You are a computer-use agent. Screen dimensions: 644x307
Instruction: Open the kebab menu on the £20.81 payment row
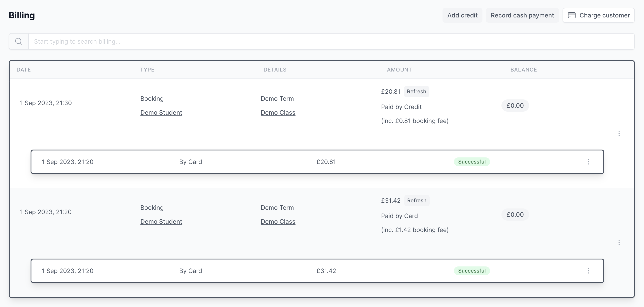coord(589,162)
